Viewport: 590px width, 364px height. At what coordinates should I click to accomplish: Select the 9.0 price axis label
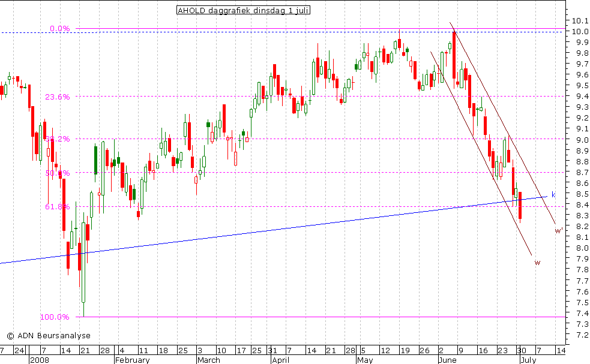pyautogui.click(x=582, y=140)
